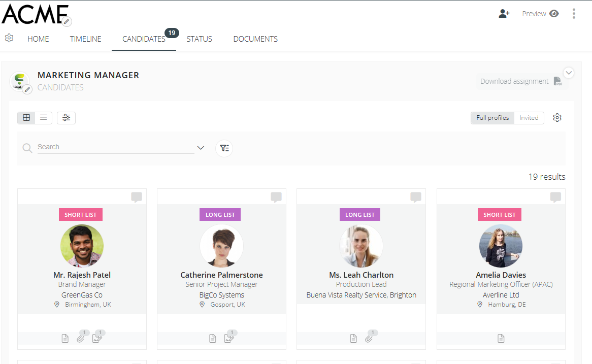Click Rajesh Patel's profile photo
Viewport: 592px width, 364px height.
(82, 246)
